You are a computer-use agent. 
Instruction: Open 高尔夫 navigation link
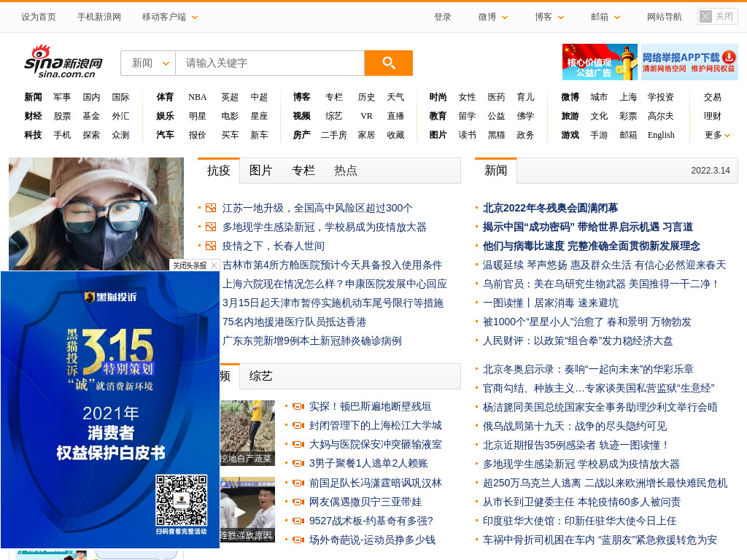pyautogui.click(x=661, y=116)
